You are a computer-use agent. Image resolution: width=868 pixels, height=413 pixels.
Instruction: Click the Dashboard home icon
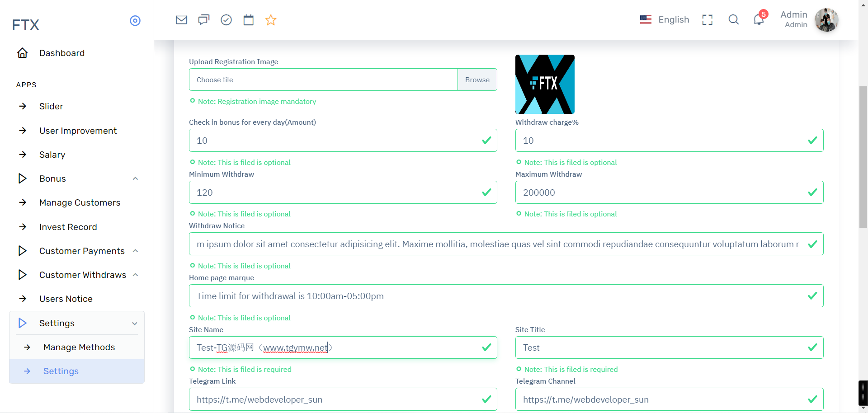coord(23,53)
